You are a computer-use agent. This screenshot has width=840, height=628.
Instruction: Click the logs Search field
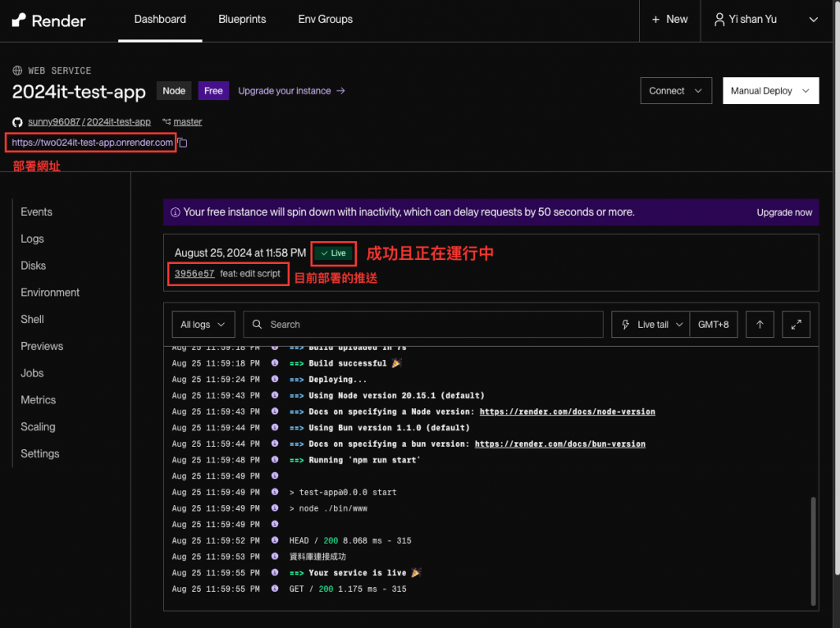click(x=423, y=325)
